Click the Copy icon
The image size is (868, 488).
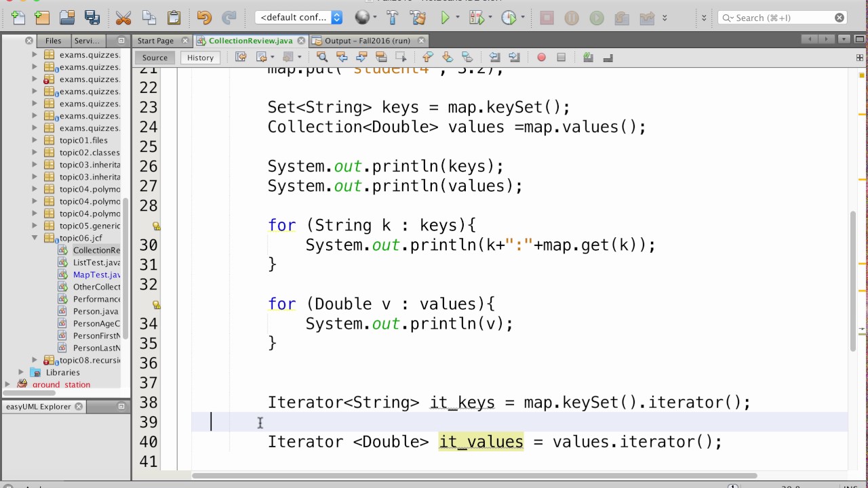[x=149, y=18]
